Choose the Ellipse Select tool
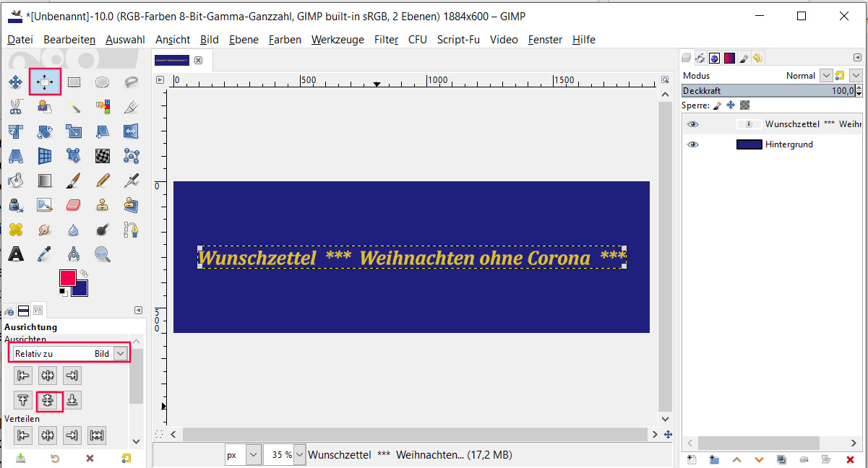This screenshot has height=468, width=868. pos(103,82)
